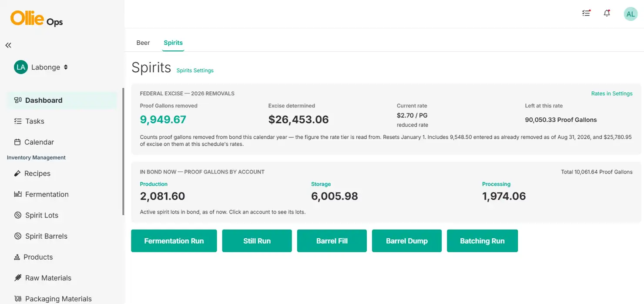This screenshot has width=644, height=304.
Task: Open Dashboard from the sidebar
Action: tap(62, 100)
